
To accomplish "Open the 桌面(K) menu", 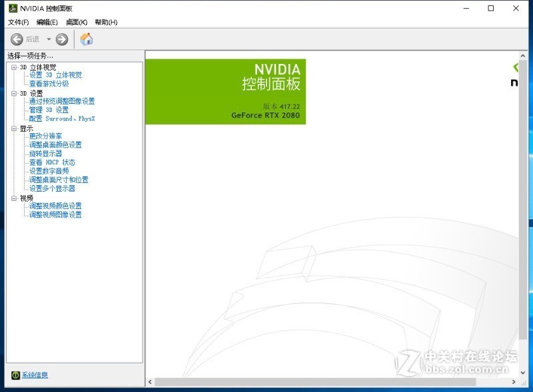I will (x=77, y=23).
